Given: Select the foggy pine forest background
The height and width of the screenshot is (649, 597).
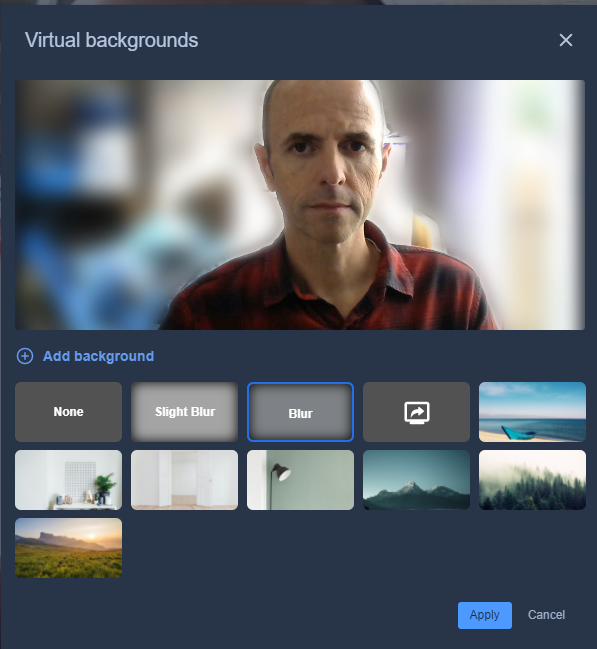Looking at the screenshot, I should click(532, 480).
